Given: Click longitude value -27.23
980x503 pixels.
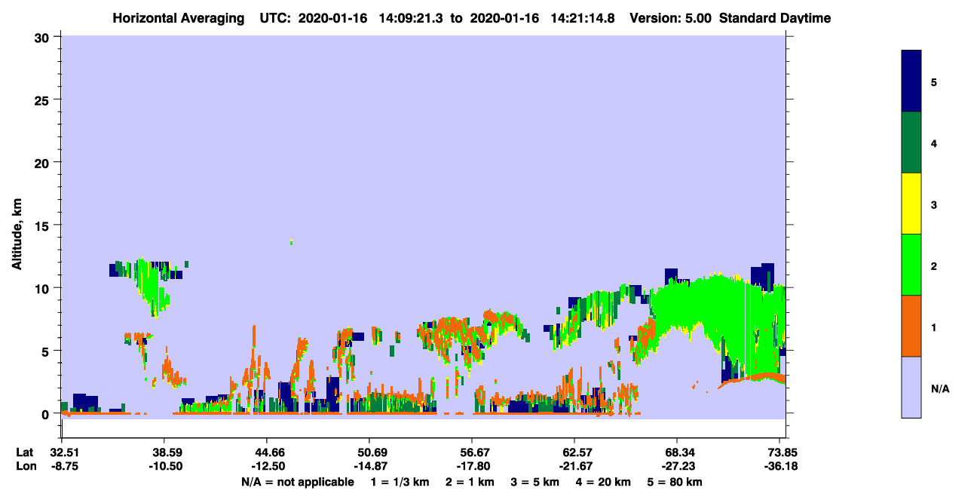Looking at the screenshot, I should click(x=677, y=466).
